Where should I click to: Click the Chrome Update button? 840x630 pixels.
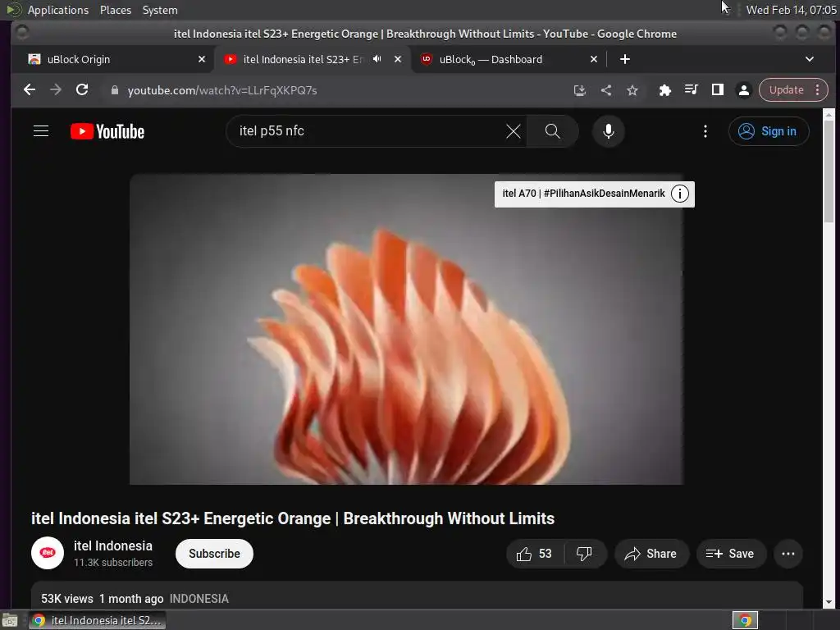coord(787,90)
